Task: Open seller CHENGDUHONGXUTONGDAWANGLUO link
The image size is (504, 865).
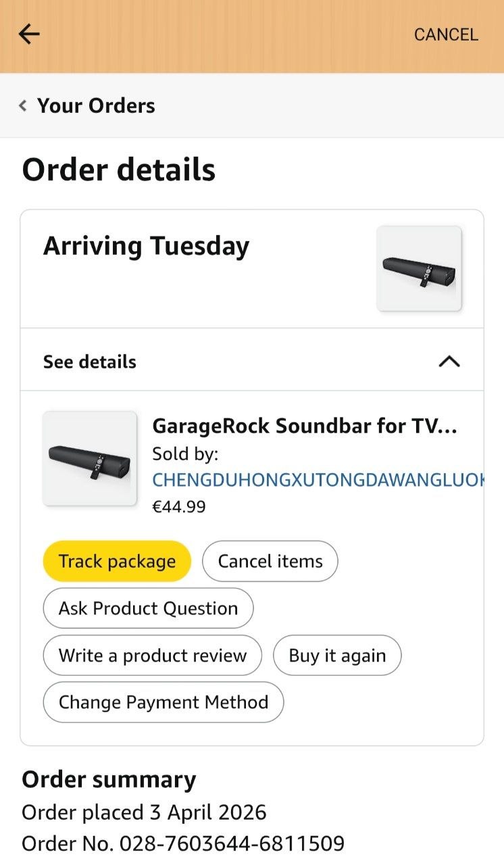Action: tap(318, 480)
